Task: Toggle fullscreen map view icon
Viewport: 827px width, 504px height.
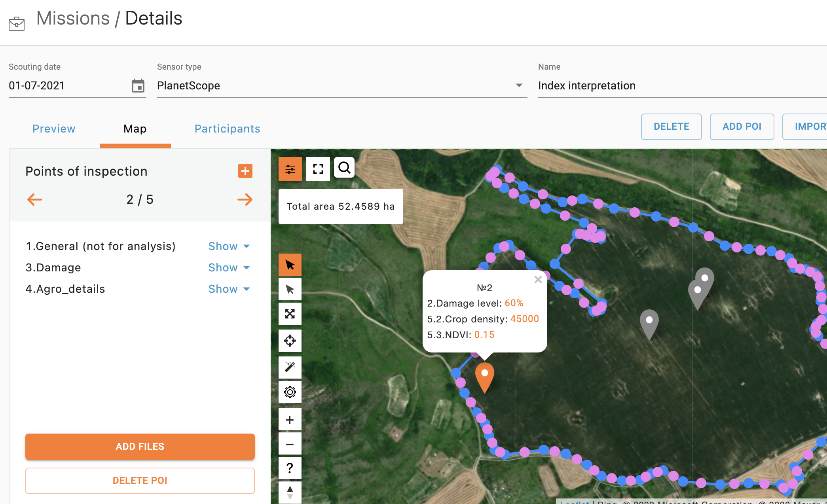Action: (318, 169)
